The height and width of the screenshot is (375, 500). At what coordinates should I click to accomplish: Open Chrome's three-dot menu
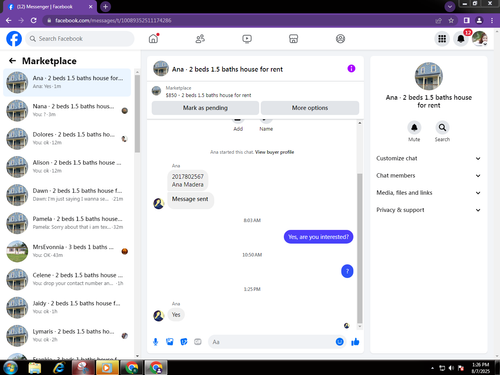pos(492,20)
